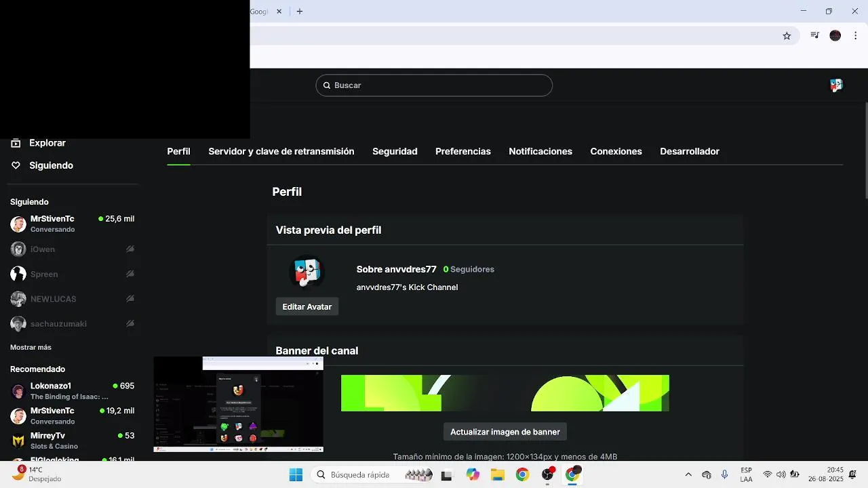Click the offline icon beside sachauzumaki

pos(130,324)
